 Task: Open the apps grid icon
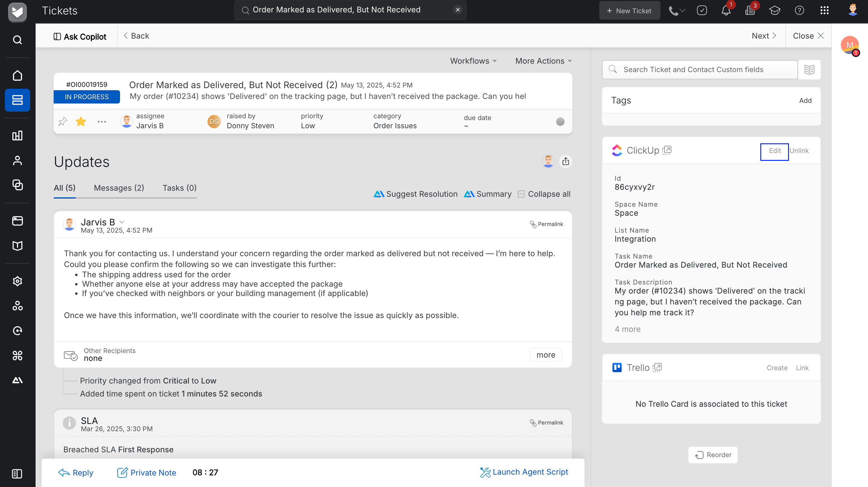coord(824,11)
